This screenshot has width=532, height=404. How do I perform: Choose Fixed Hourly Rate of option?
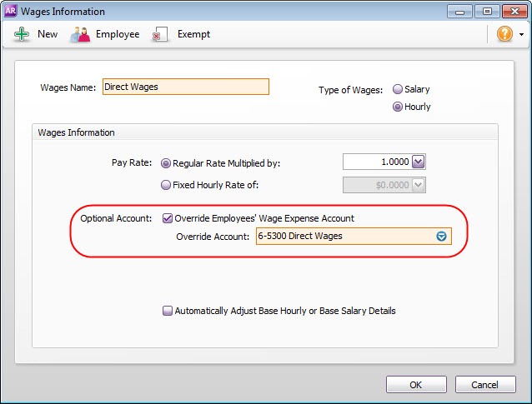[x=165, y=186]
